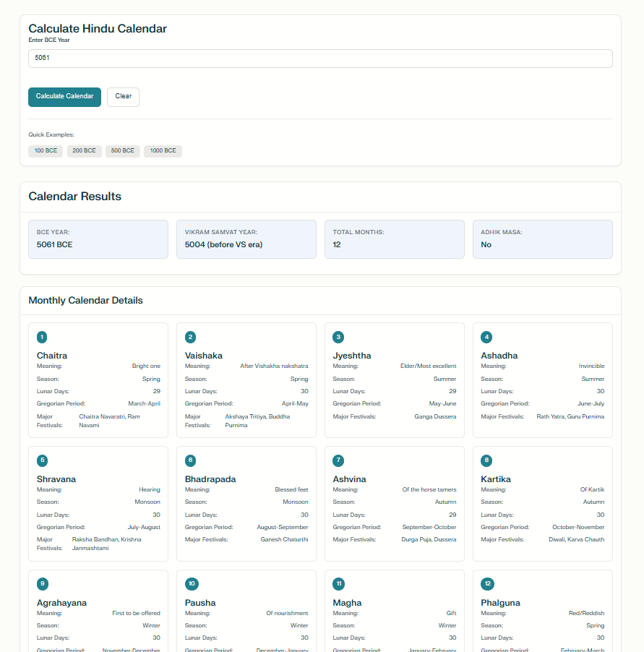Click the number 2 badge on Vaishaka card

coord(190,337)
